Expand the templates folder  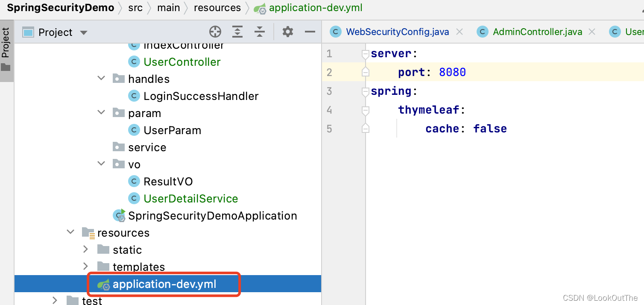(86, 267)
